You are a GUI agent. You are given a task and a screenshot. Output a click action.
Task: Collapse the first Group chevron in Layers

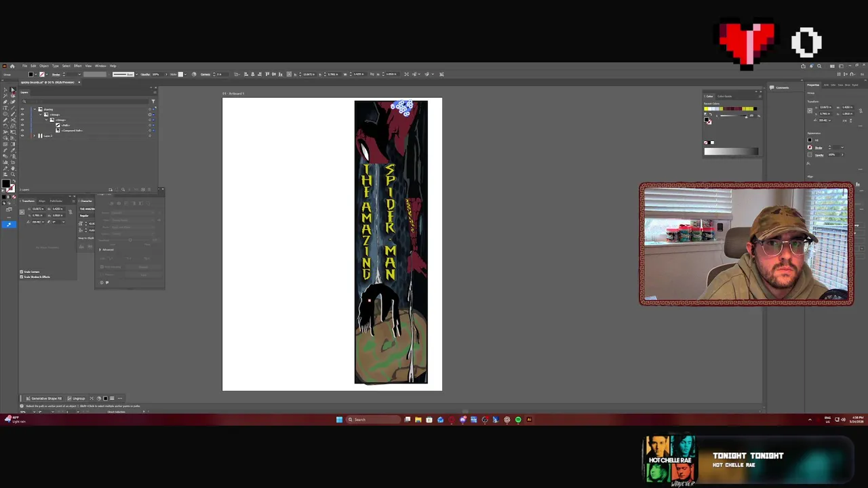41,115
